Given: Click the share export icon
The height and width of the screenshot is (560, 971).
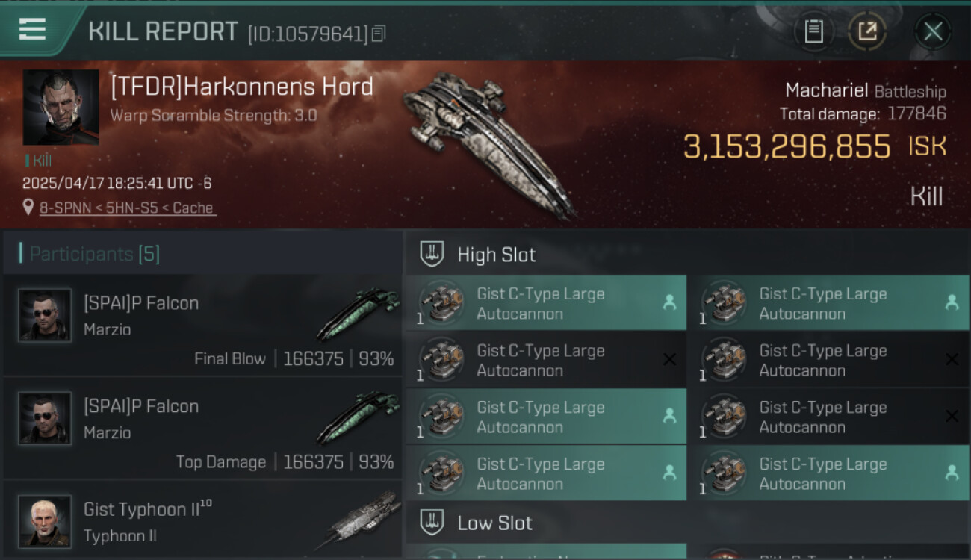Looking at the screenshot, I should pos(866,31).
